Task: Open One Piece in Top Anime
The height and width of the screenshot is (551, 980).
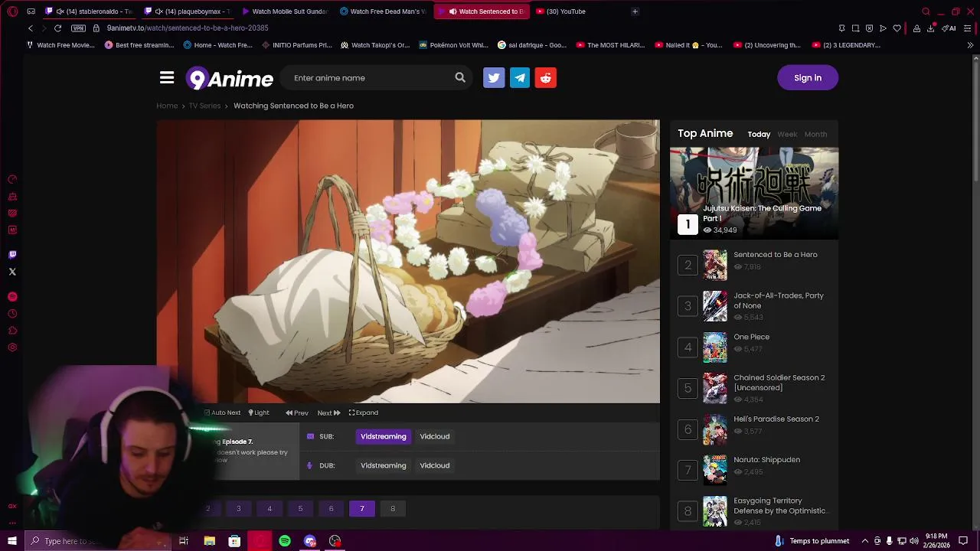Action: point(752,337)
